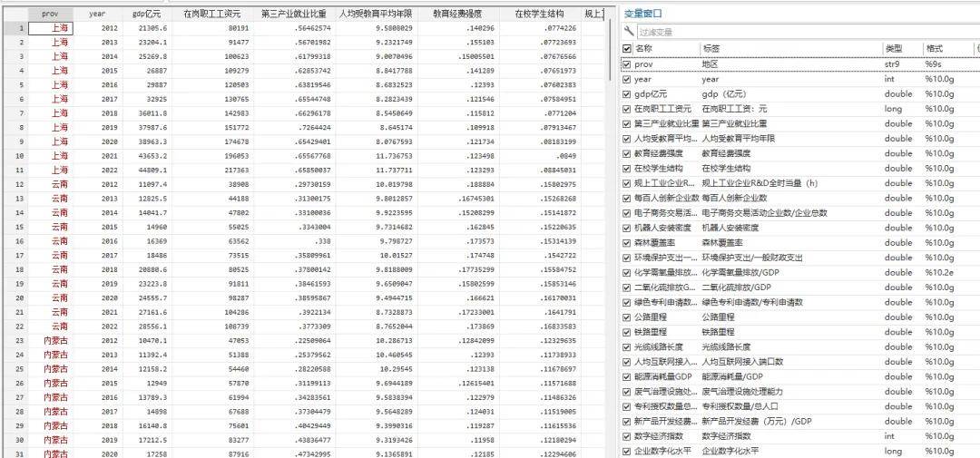This screenshot has width=980, height=458.
Task: Toggle the 公路里程 variable checkbox
Action: click(627, 317)
